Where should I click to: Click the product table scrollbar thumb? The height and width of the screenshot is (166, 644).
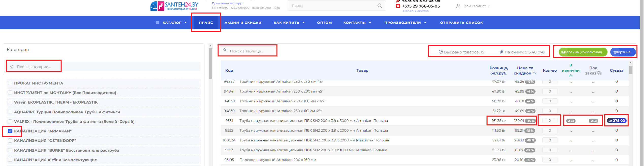[x=631, y=70]
